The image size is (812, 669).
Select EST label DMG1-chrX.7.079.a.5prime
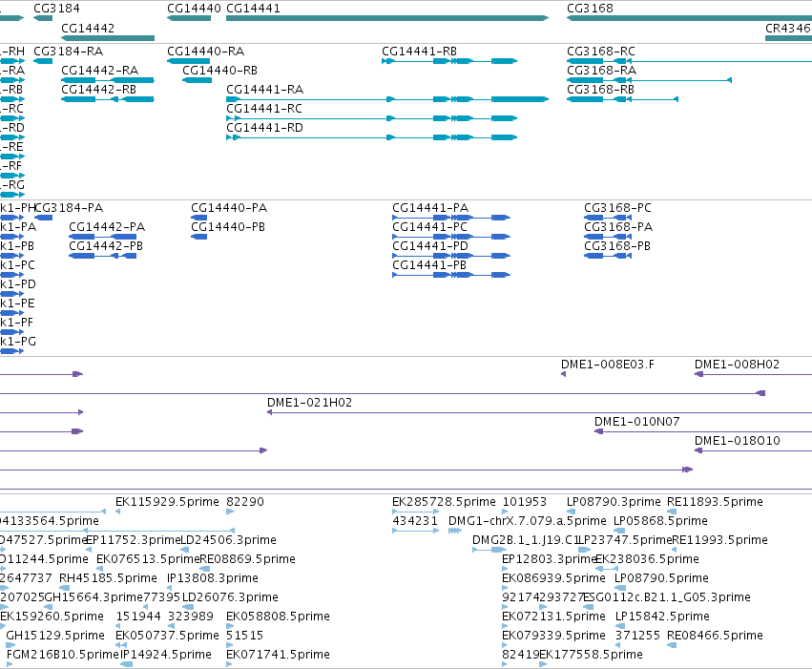(x=527, y=521)
